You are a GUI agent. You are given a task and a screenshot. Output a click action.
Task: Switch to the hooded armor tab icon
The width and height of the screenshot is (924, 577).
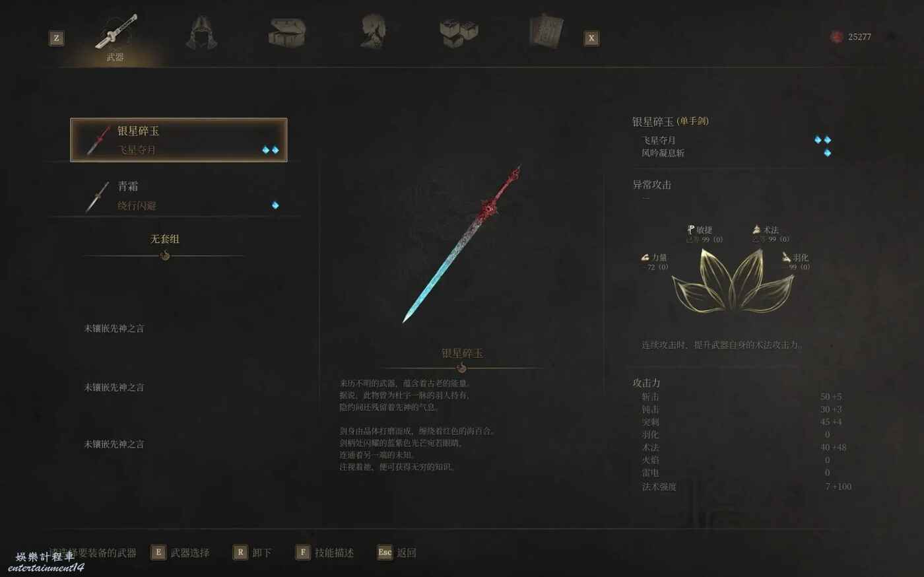[x=201, y=32]
